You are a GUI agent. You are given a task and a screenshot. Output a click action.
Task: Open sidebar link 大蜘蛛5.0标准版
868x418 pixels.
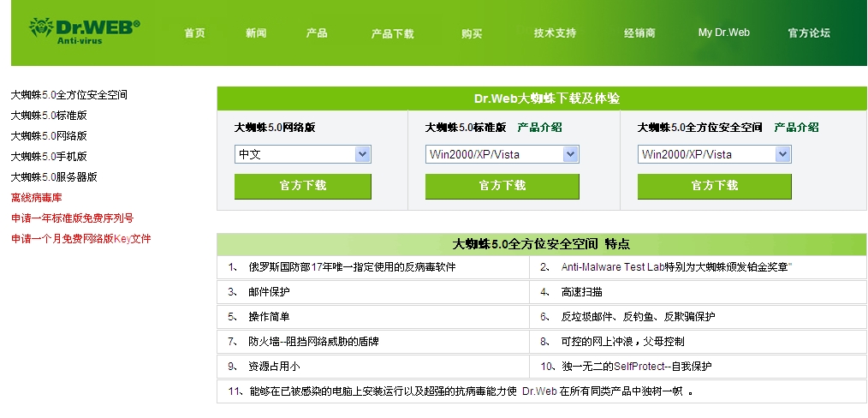tap(49, 115)
